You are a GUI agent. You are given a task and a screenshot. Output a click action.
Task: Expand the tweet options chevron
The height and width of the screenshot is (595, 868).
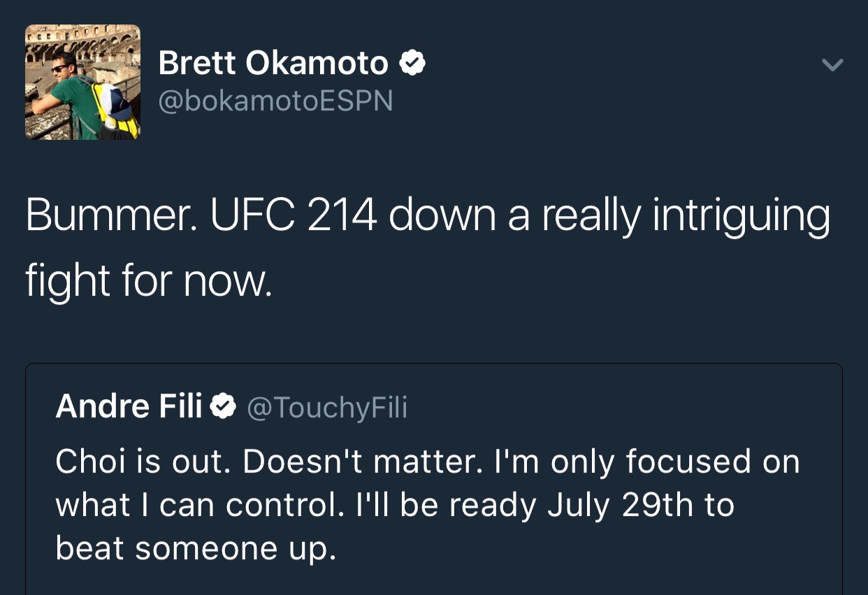(832, 65)
